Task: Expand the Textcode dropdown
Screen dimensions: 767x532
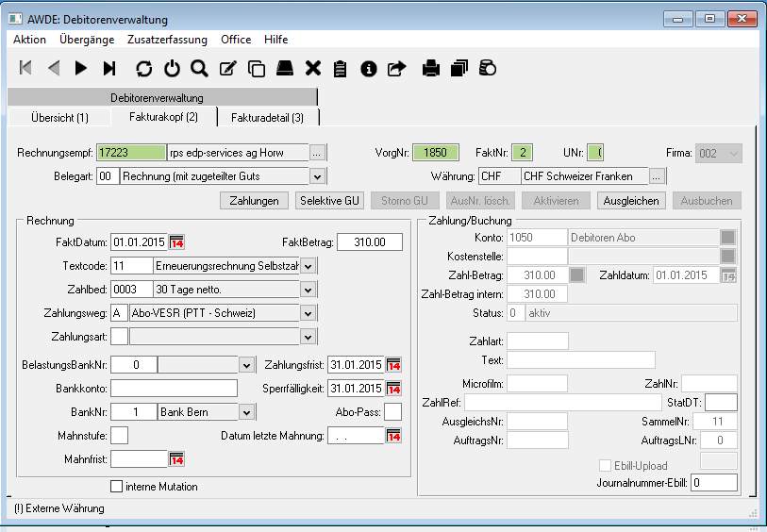Action: click(x=308, y=266)
